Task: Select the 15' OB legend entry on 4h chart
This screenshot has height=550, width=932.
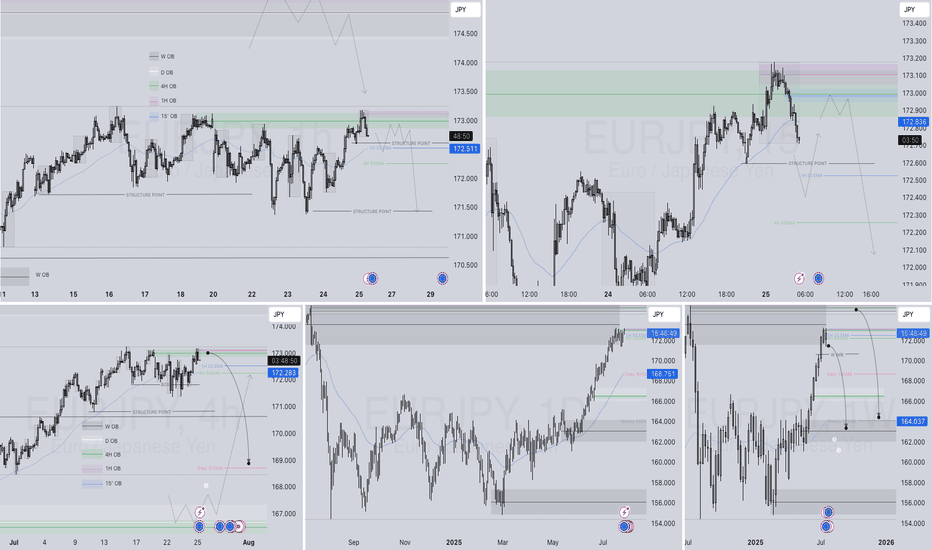Action: tap(102, 484)
